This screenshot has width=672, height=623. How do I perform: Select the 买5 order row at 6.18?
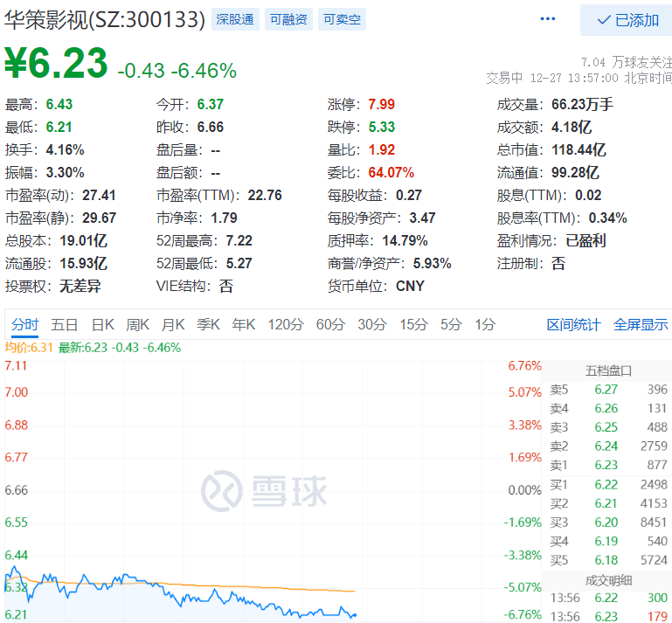tap(608, 560)
